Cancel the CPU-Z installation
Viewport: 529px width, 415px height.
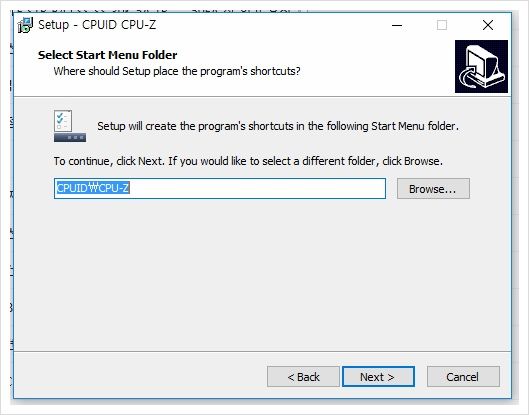pyautogui.click(x=463, y=377)
